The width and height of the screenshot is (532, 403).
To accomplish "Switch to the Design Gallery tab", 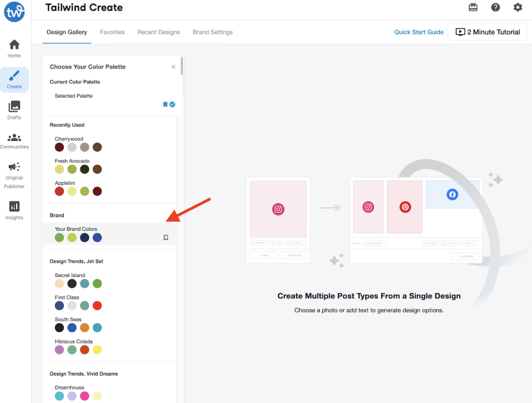I will (x=67, y=32).
